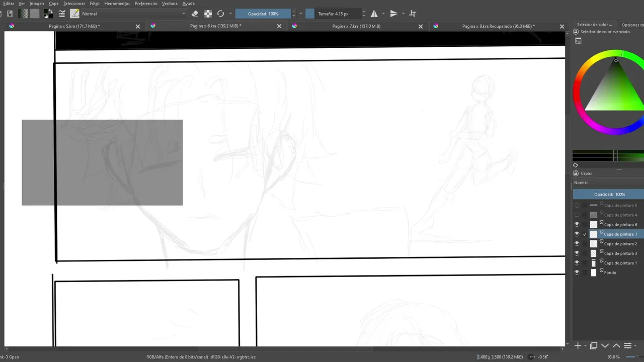The height and width of the screenshot is (362, 644).
Task: Toggle horizontal mirror tool
Action: 374,14
